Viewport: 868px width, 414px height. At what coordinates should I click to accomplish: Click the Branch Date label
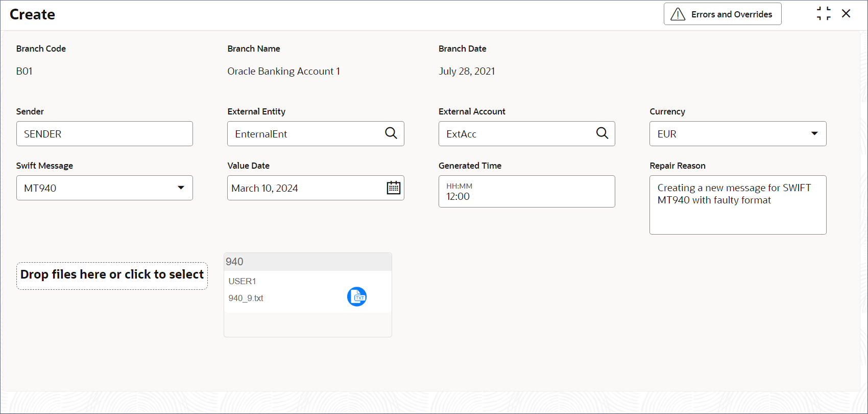463,49
